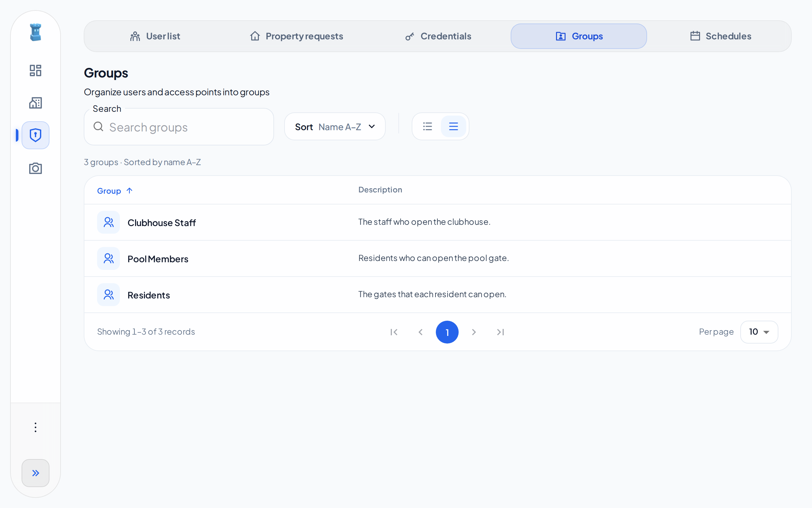
Task: Click 'The staff who open the clubhouse.' description
Action: click(x=424, y=222)
